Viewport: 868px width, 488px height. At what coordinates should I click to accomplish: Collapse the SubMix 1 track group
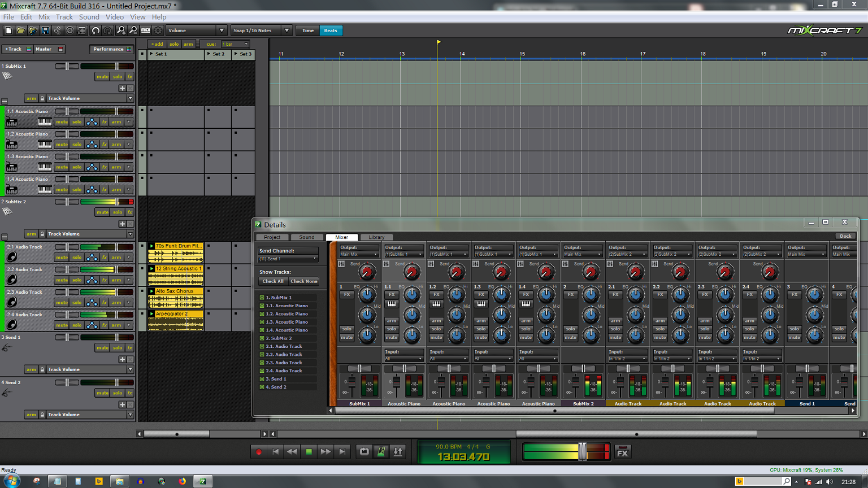pyautogui.click(x=5, y=102)
